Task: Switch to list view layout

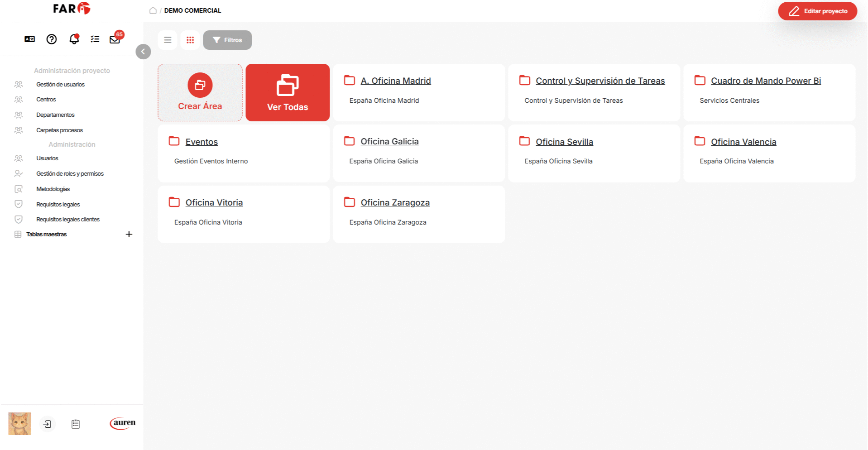Action: tap(168, 40)
